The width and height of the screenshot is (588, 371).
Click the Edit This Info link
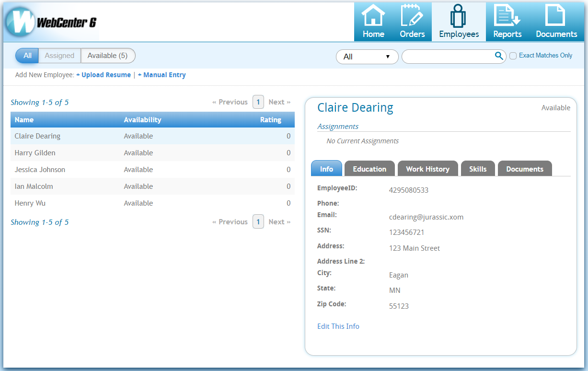[338, 326]
